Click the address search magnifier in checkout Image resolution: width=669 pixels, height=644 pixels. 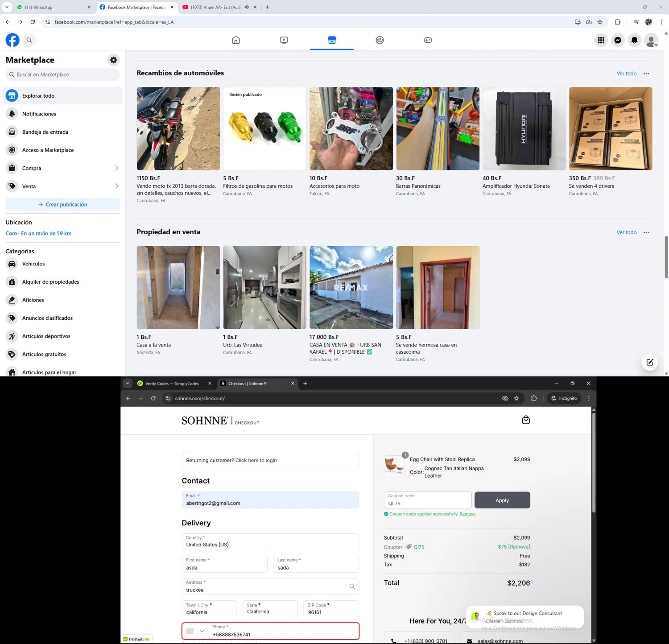point(352,586)
